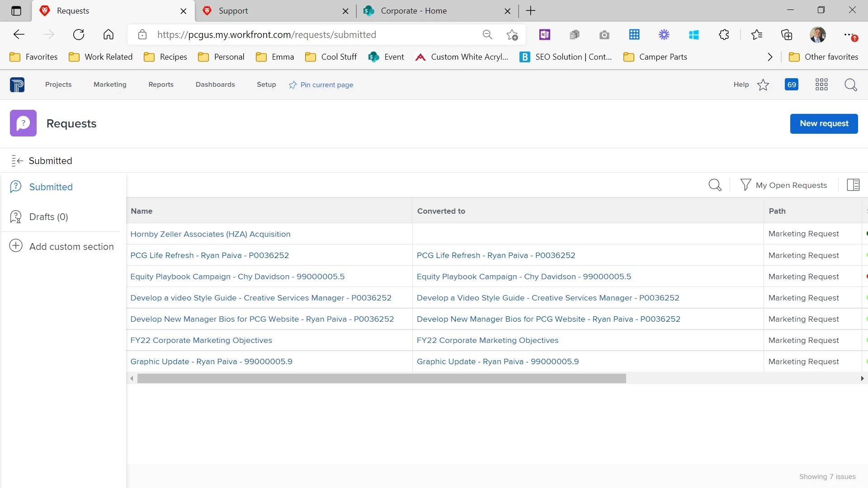Expand hidden bookmarks chevron
The width and height of the screenshot is (868, 488).
pos(770,57)
